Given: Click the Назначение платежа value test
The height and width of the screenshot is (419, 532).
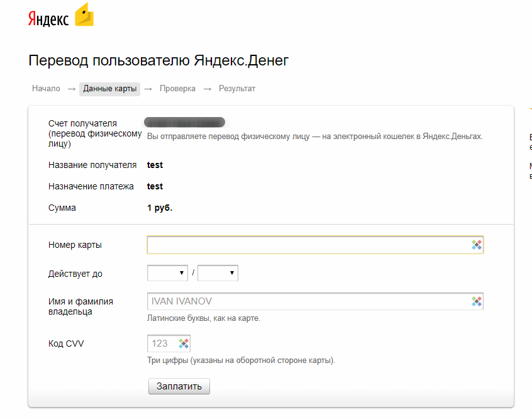Looking at the screenshot, I should click(155, 186).
